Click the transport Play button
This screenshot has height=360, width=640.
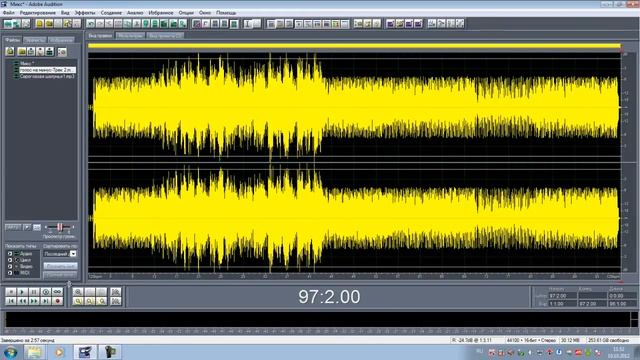[22, 292]
